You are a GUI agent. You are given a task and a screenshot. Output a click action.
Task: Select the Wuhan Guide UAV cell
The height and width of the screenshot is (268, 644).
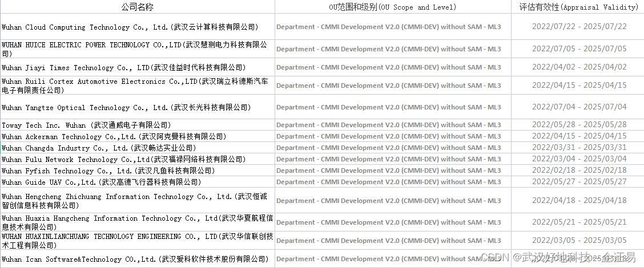(x=137, y=182)
